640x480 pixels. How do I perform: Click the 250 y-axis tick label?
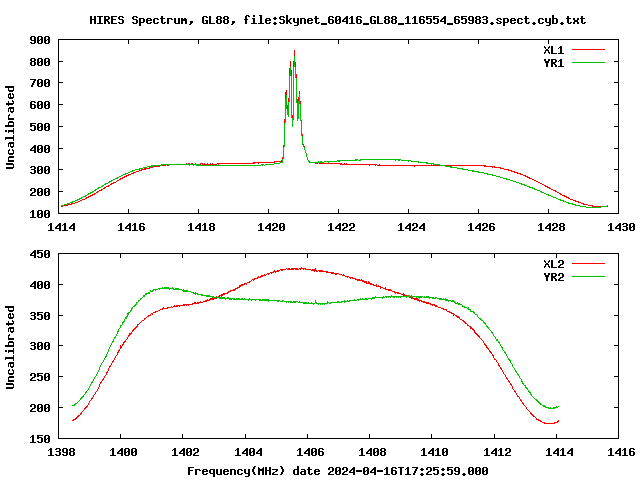click(x=40, y=377)
